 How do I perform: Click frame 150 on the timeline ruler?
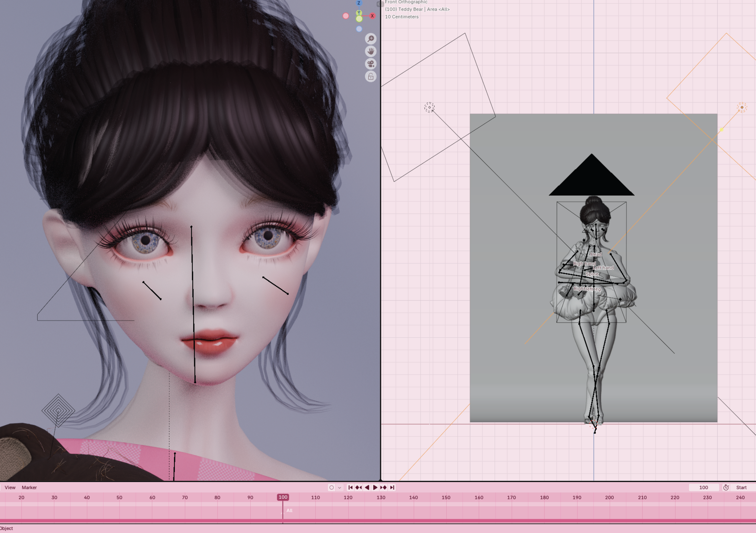click(x=446, y=497)
